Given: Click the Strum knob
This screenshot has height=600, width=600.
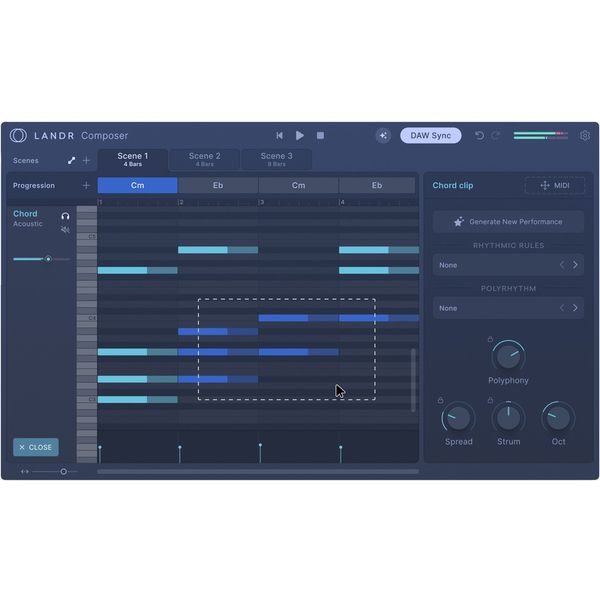Looking at the screenshot, I should click(x=508, y=417).
